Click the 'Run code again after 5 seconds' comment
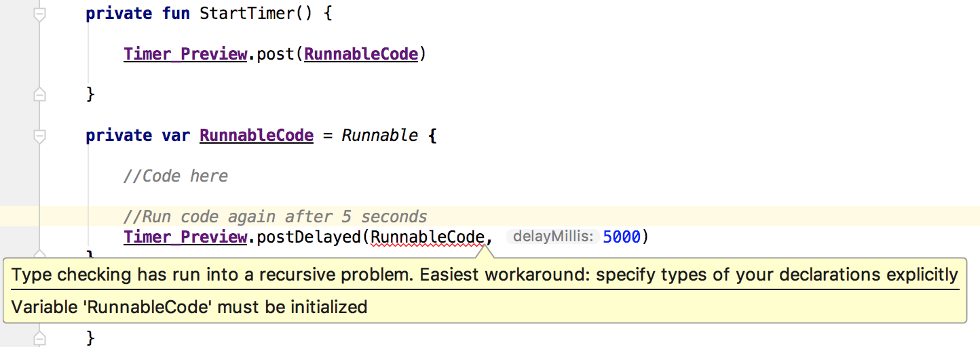 (x=276, y=217)
